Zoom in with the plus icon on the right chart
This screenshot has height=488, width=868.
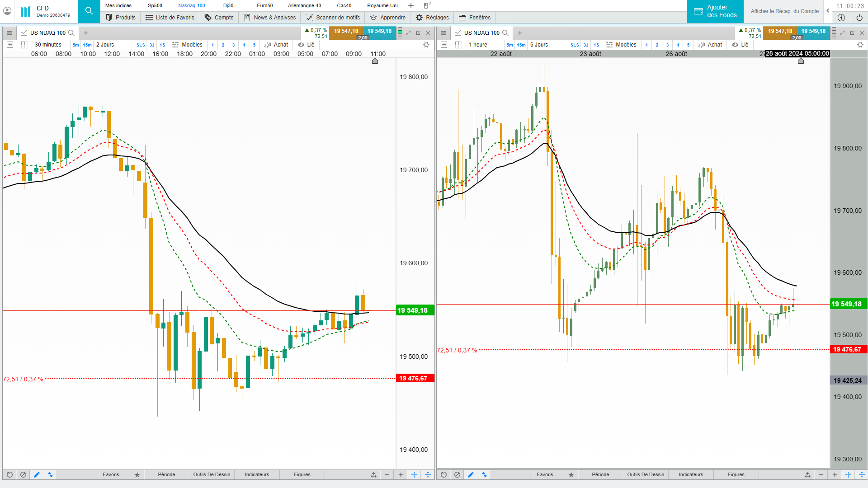tap(835, 474)
